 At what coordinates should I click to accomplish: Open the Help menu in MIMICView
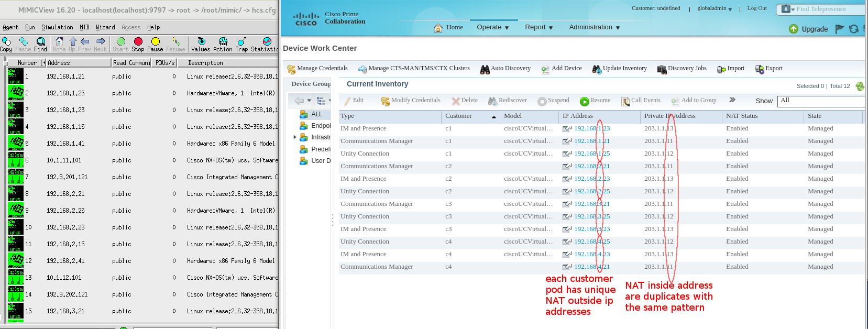tap(153, 27)
